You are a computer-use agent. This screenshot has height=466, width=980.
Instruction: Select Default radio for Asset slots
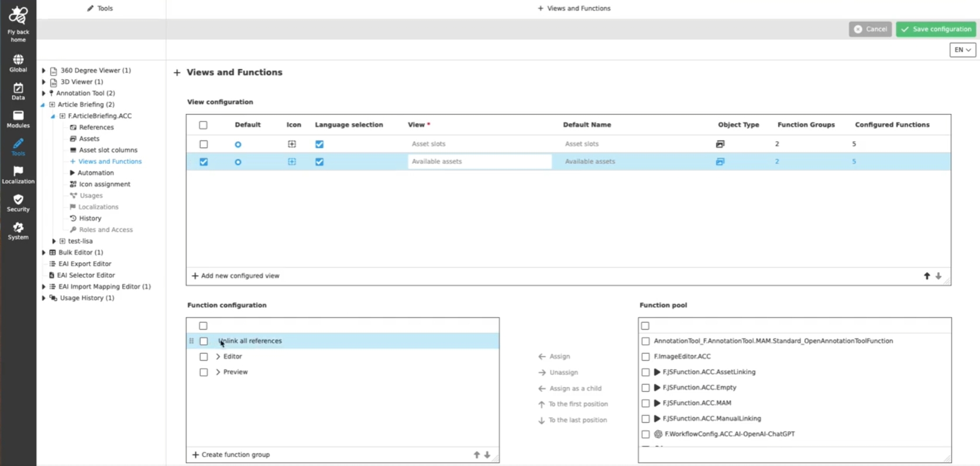[x=238, y=145]
